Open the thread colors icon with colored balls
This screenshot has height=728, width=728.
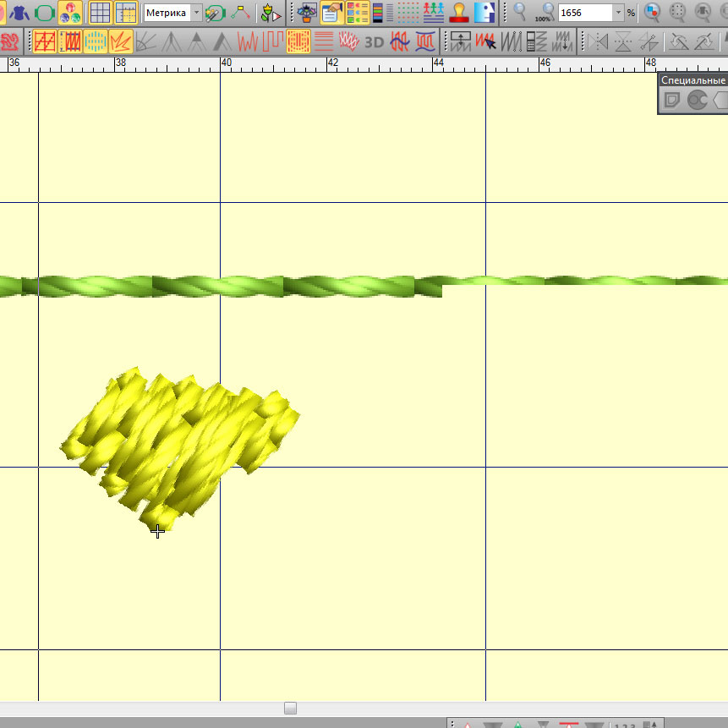tap(70, 13)
